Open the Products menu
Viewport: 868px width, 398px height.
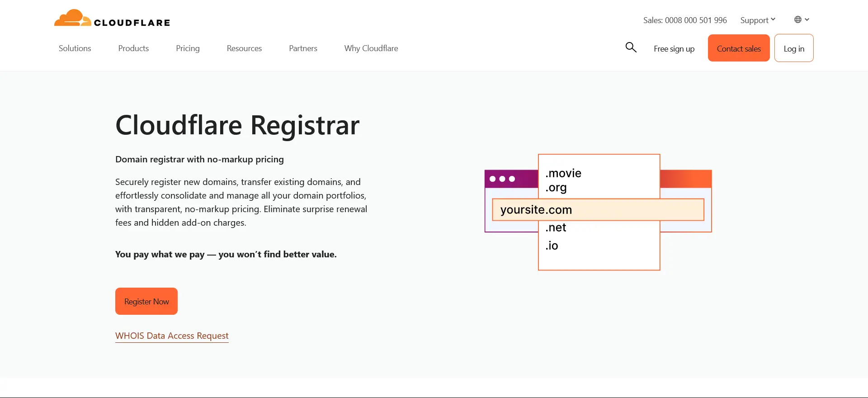pos(133,48)
